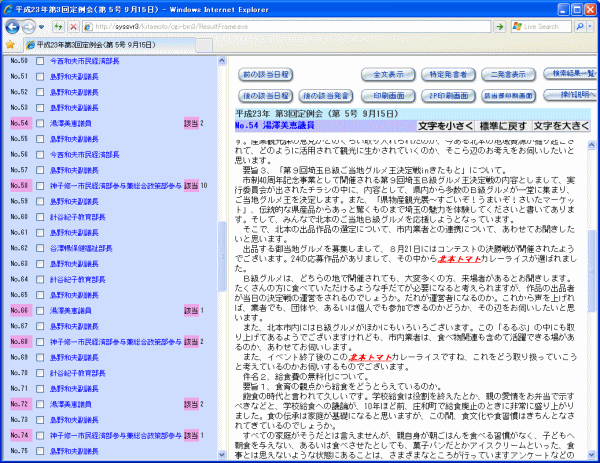Image resolution: width=600 pixels, height=463 pixels.
Task: Click the speaker list scrollbar thumb
Action: [222, 256]
